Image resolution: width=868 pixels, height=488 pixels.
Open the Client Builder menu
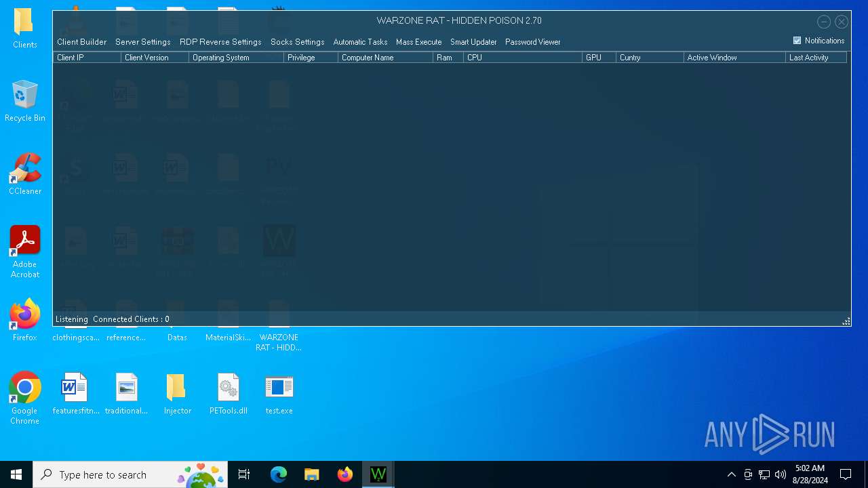pos(81,42)
